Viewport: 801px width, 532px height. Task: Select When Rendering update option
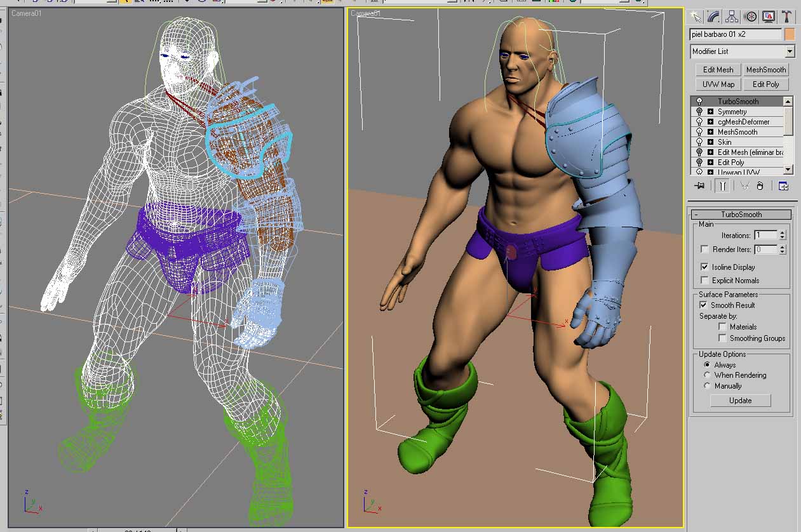tap(707, 375)
